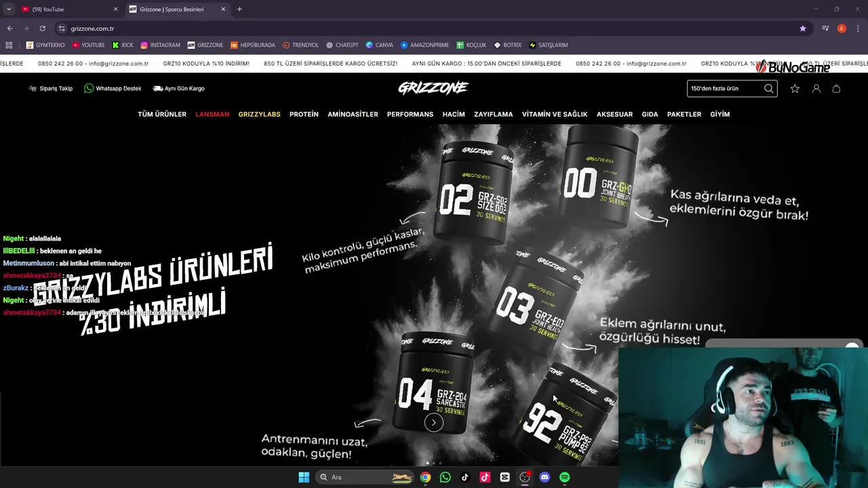Open the shopping cart icon
This screenshot has height=488, width=868.
pyautogui.click(x=836, y=89)
